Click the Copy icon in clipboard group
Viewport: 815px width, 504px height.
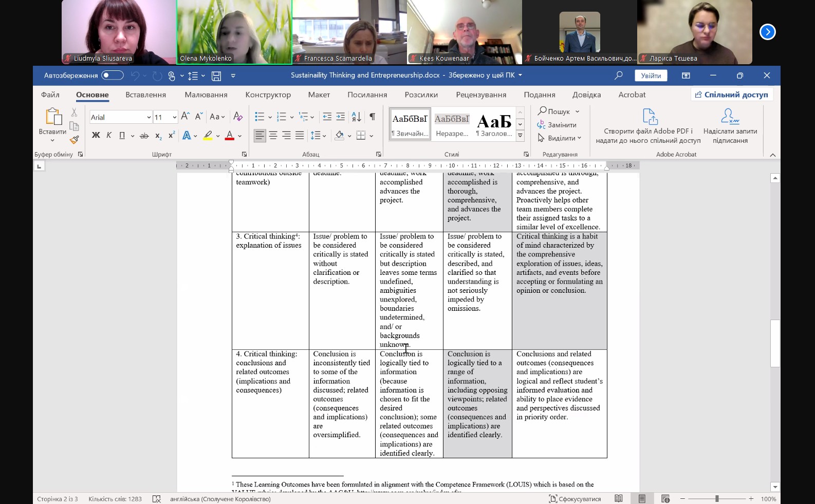(74, 126)
